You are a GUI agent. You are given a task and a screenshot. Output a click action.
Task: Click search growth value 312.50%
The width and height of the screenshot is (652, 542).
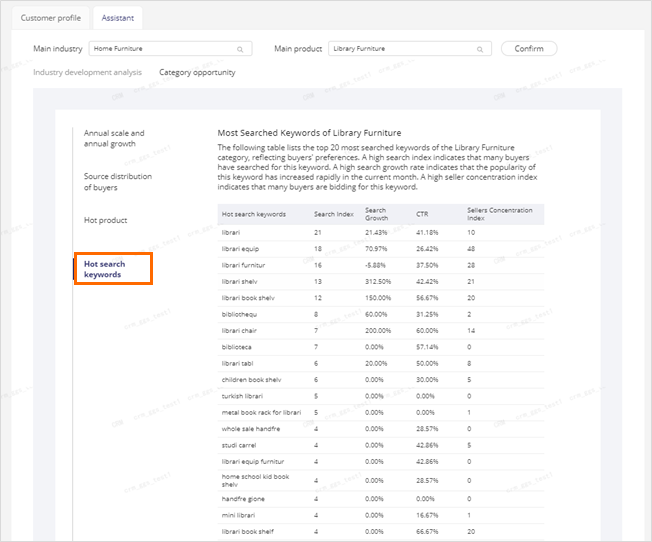(378, 282)
